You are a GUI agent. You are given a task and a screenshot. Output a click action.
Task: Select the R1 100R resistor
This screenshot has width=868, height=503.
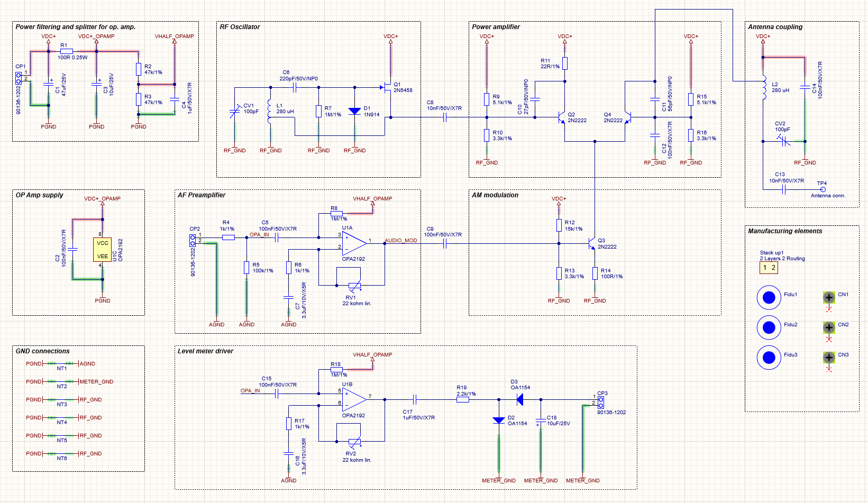[66, 51]
